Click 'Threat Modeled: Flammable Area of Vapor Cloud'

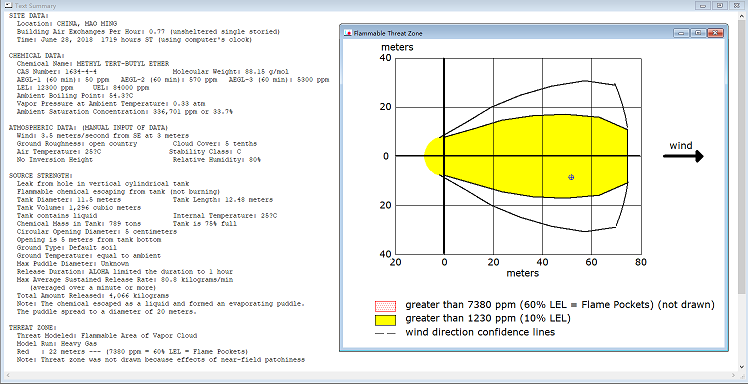click(107, 336)
